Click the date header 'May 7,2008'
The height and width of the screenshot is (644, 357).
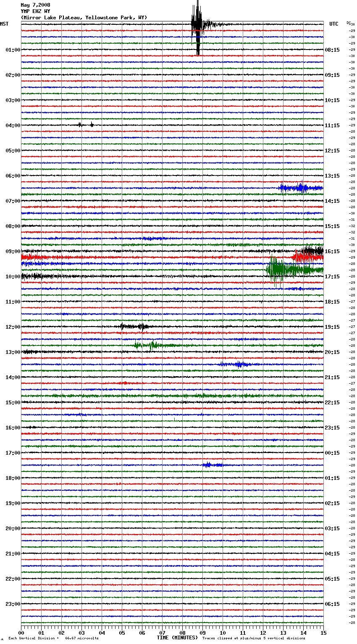35,5
